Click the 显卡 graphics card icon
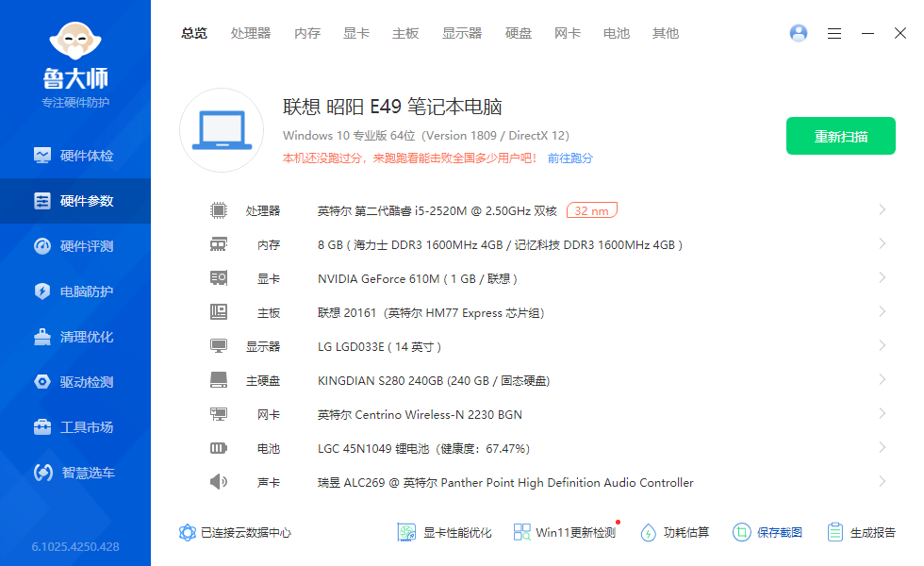 coord(219,277)
